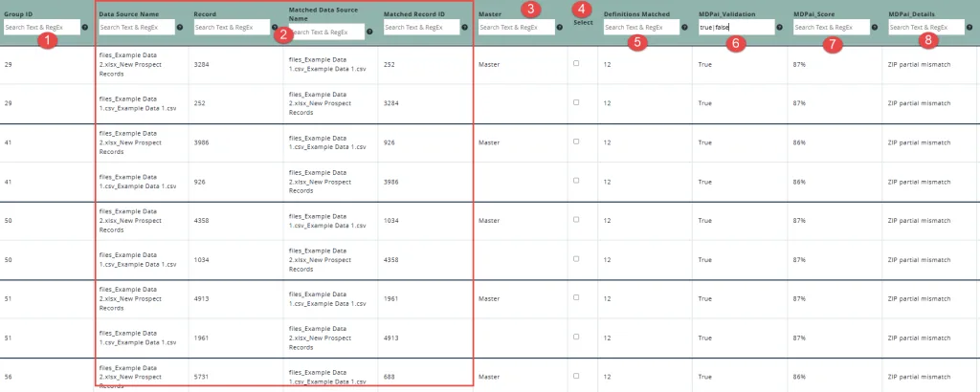Tick the Select checkbox for record 3284 row
This screenshot has width=980, height=392.
click(x=576, y=63)
